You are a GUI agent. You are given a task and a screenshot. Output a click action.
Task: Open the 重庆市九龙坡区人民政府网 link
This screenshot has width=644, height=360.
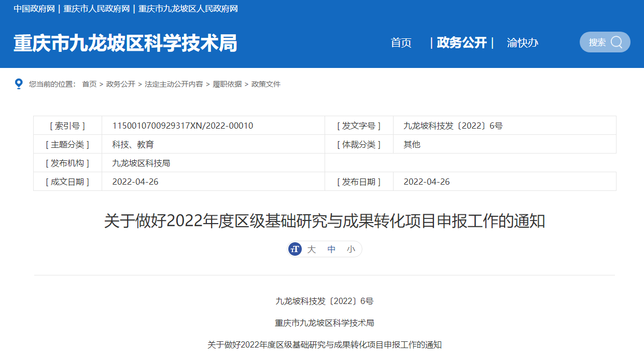(188, 9)
